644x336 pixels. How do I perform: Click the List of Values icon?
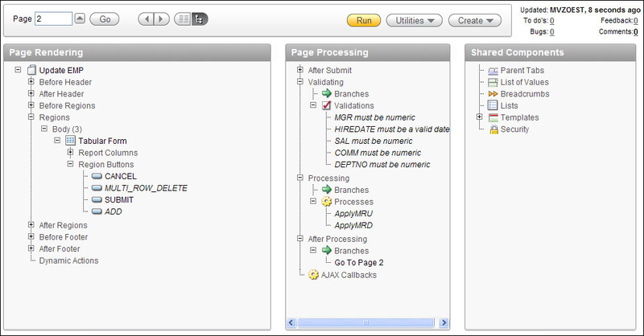(493, 83)
